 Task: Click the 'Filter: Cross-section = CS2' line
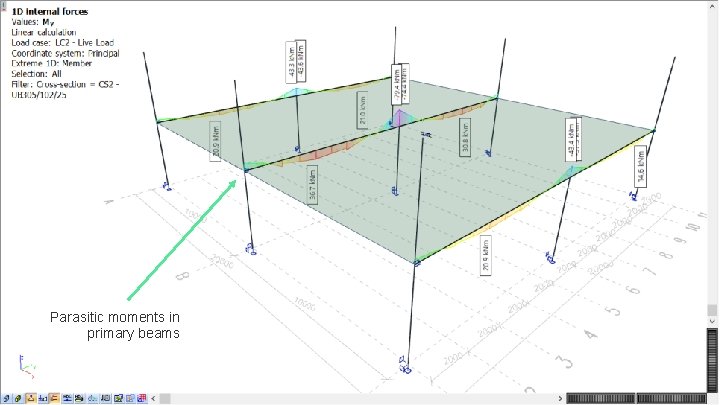(x=65, y=84)
